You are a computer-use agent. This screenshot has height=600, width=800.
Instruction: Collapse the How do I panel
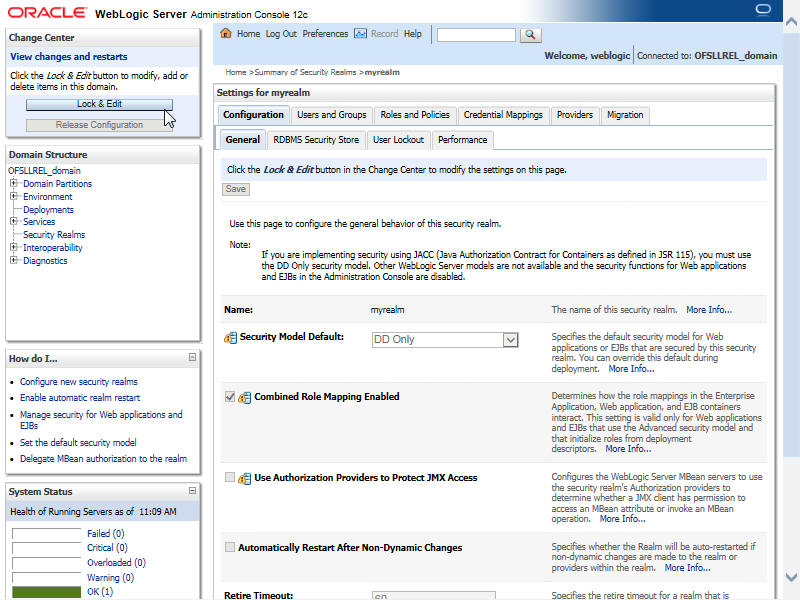192,358
